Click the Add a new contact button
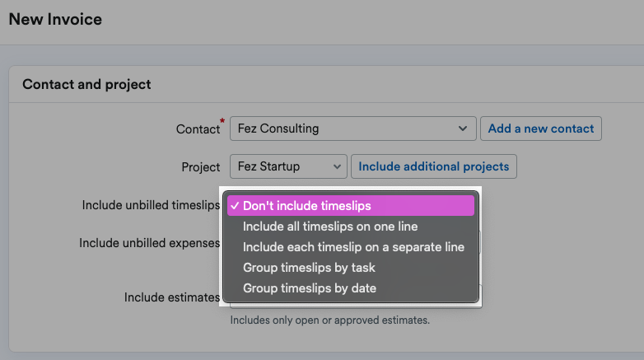Image resolution: width=644 pixels, height=360 pixels. (x=541, y=129)
